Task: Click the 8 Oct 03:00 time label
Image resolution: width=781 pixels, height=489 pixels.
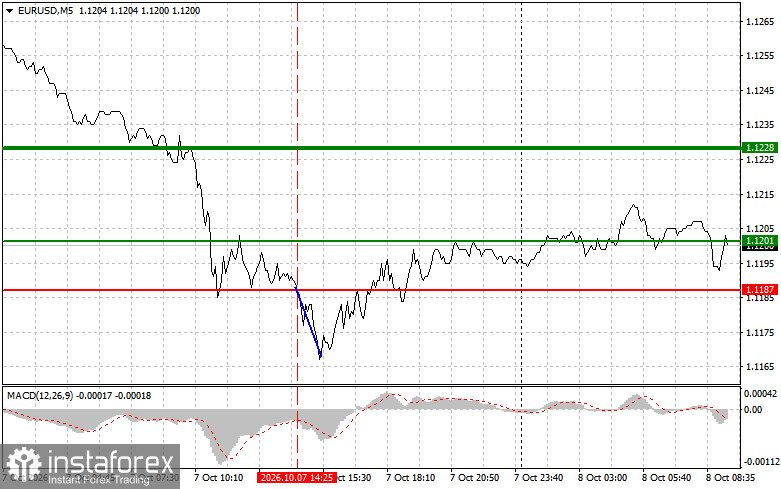Action: (602, 478)
